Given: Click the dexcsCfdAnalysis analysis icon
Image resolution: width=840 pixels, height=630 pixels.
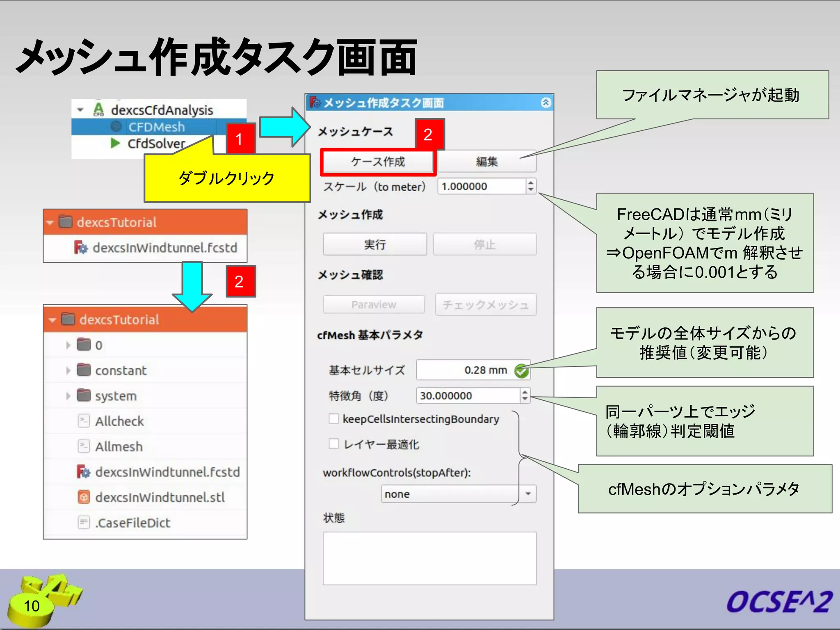Looking at the screenshot, I should [x=98, y=110].
